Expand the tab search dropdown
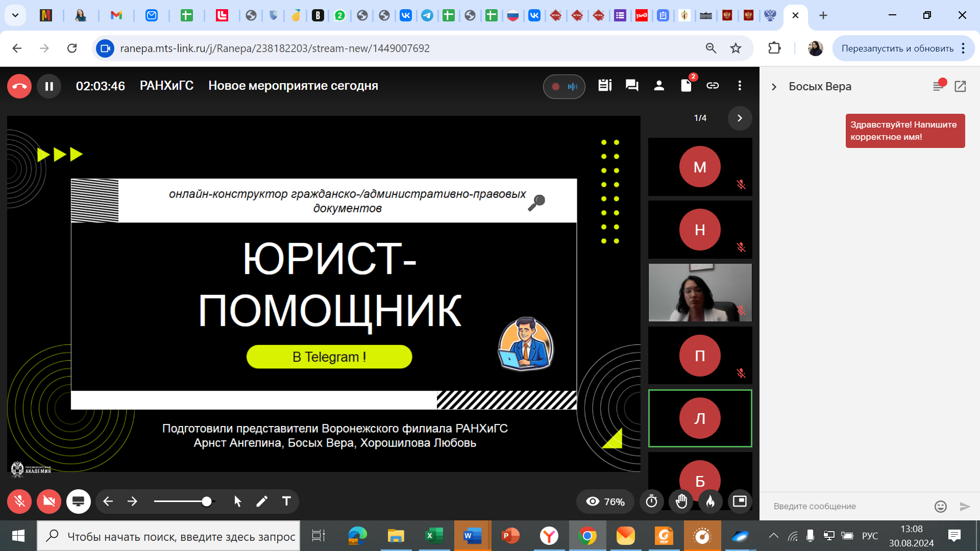Screen dimensions: 980x551 click(x=15, y=15)
